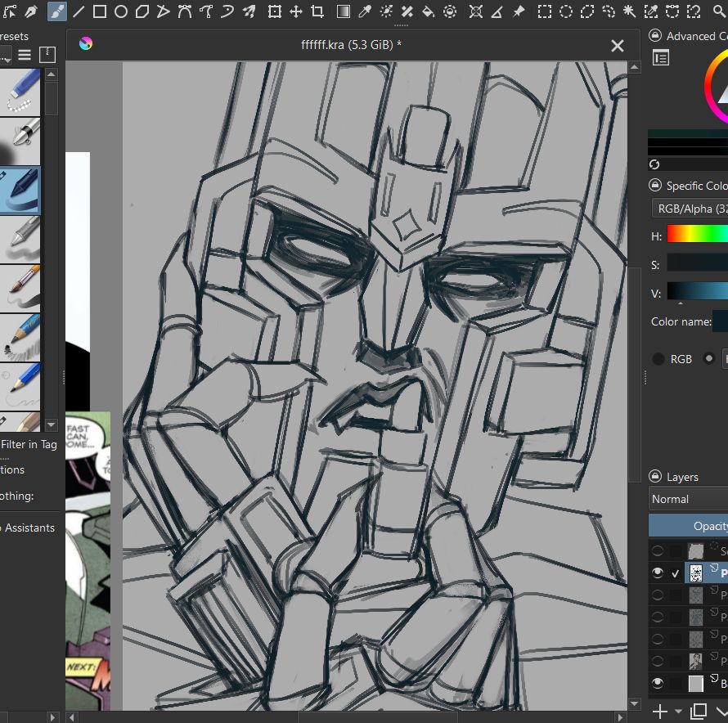Viewport: 728px width, 723px height.
Task: Uncheck the selected layer's checkmark box
Action: click(676, 574)
